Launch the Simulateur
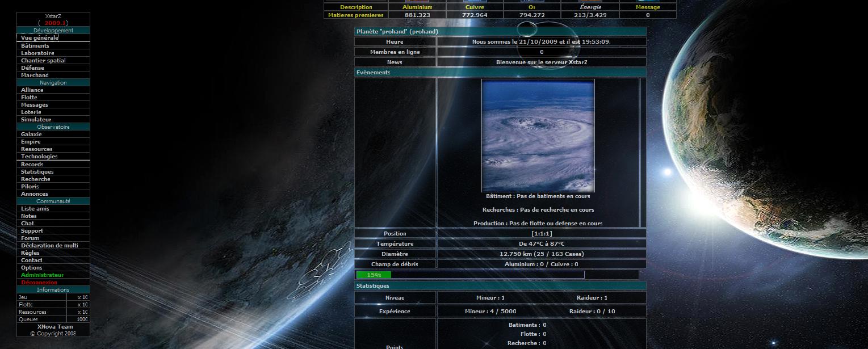The image size is (868, 349). [36, 120]
